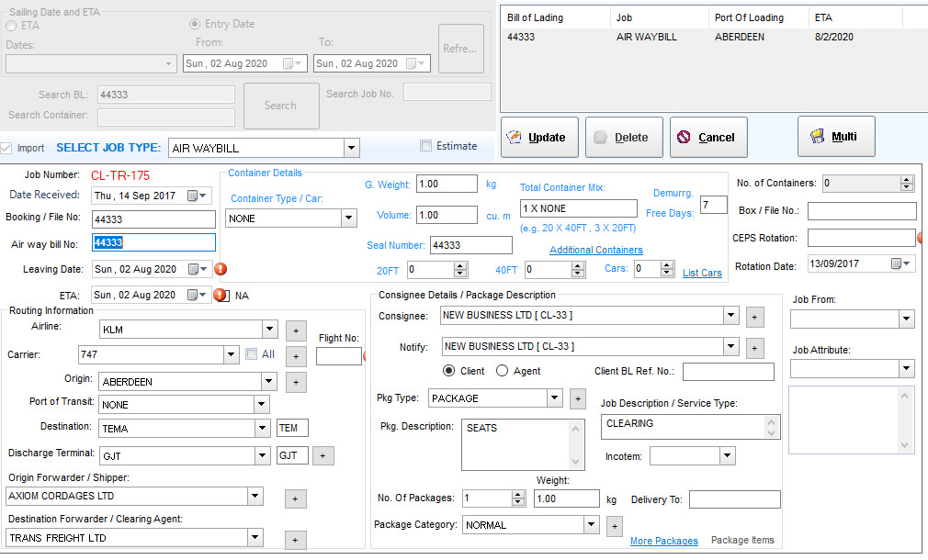
Task: Expand the Select Job Type dropdown
Action: tap(351, 148)
